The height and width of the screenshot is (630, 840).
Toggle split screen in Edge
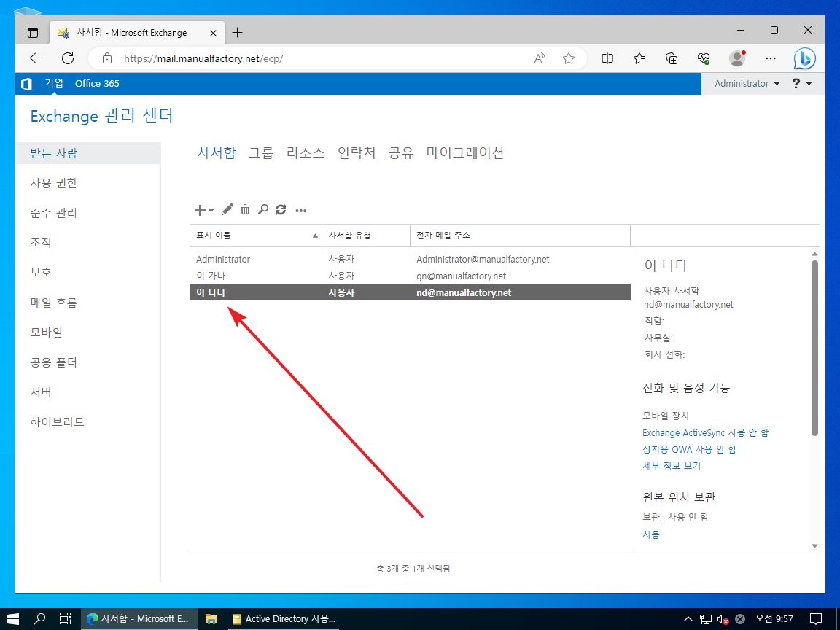coord(607,58)
